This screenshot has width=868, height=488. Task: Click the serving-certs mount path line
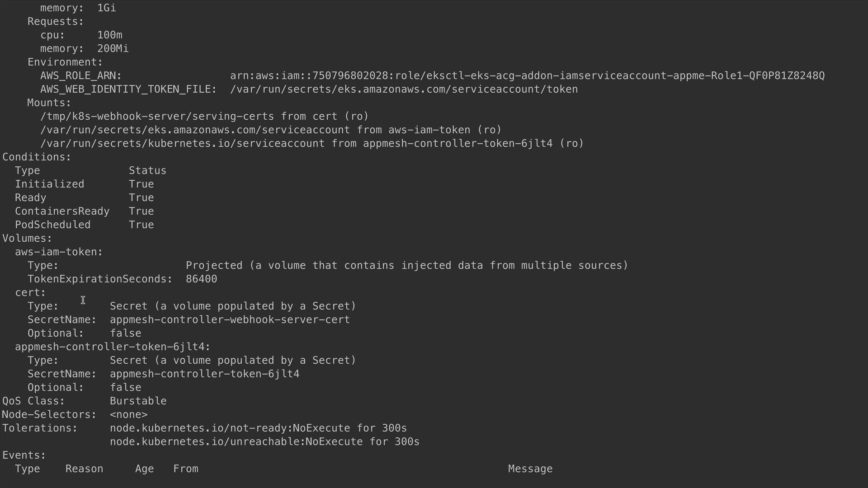click(204, 117)
